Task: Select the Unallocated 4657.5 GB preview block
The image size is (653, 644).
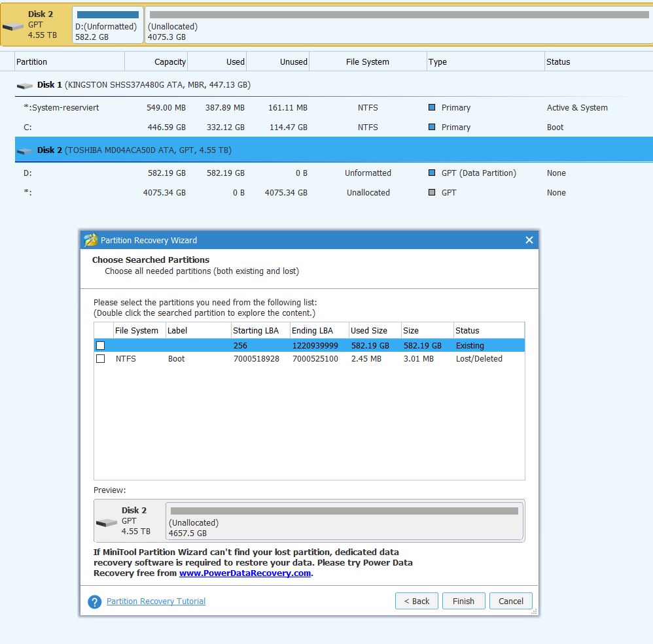Action: [x=344, y=521]
